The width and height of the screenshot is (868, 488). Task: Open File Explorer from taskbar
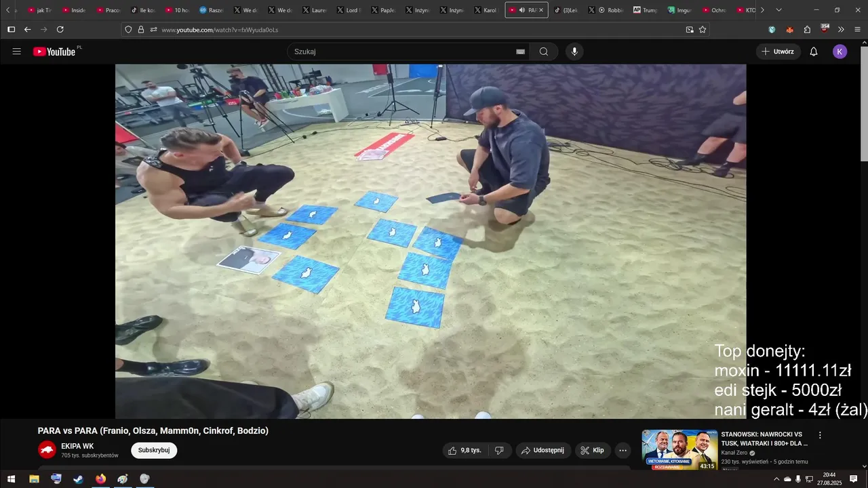click(34, 479)
